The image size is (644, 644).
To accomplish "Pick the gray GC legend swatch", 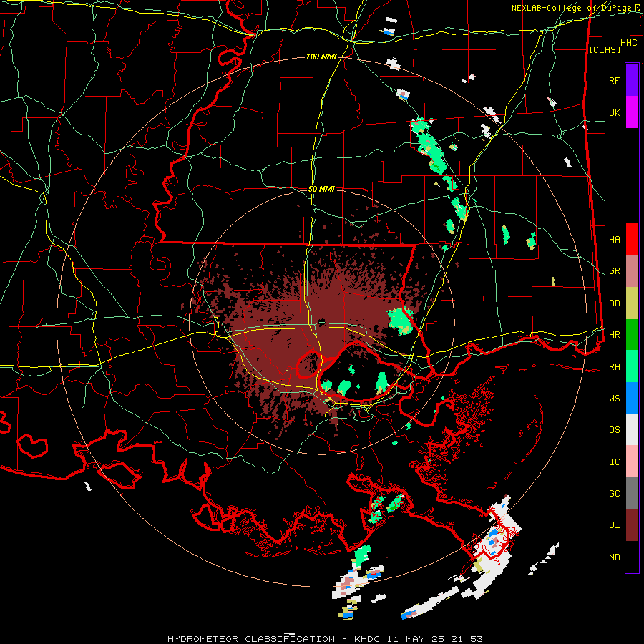I will coord(632,493).
